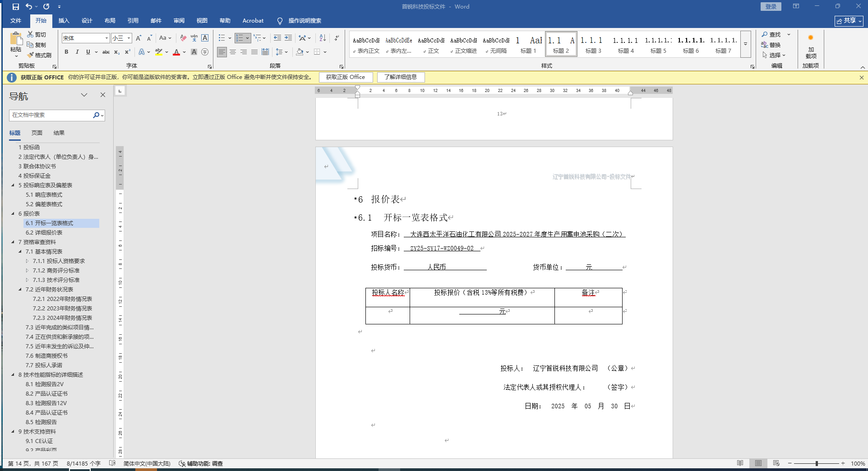Click the Increase Font Size icon

139,38
